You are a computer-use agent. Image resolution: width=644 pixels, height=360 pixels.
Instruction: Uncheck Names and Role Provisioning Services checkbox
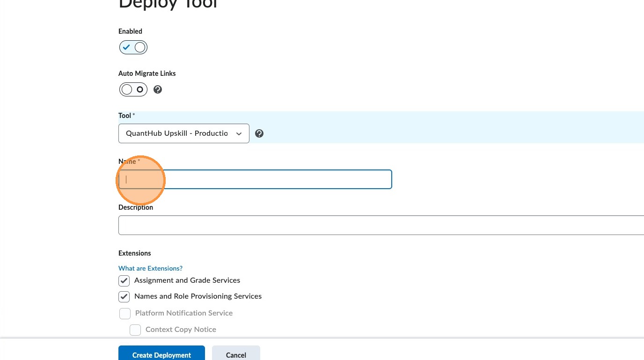coord(124,297)
